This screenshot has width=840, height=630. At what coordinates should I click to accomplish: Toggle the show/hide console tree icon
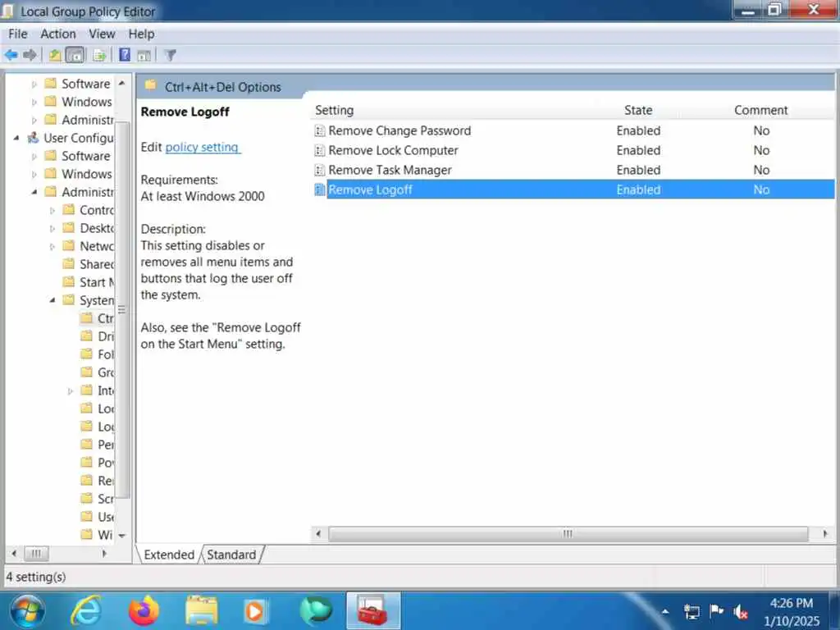[x=75, y=55]
